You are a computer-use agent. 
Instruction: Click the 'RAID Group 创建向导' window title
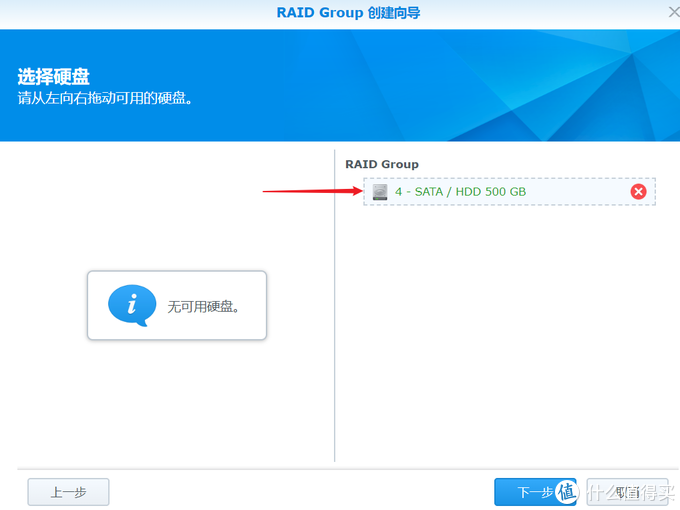coord(348,13)
